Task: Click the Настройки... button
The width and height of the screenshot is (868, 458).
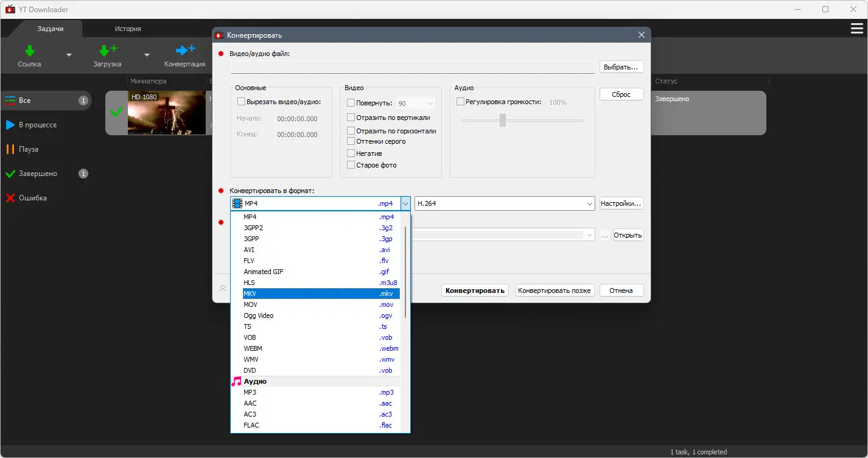Action: click(621, 203)
